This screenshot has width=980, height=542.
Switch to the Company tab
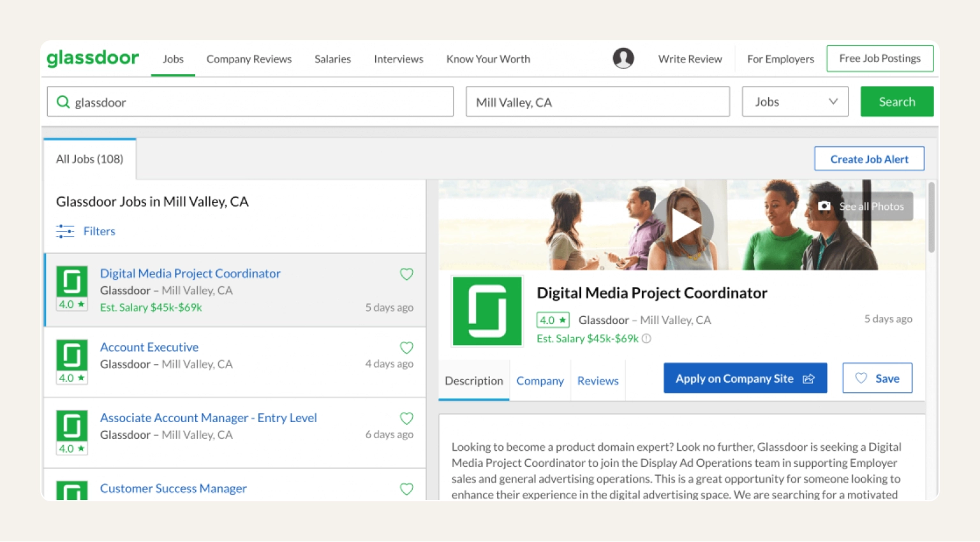pyautogui.click(x=540, y=381)
